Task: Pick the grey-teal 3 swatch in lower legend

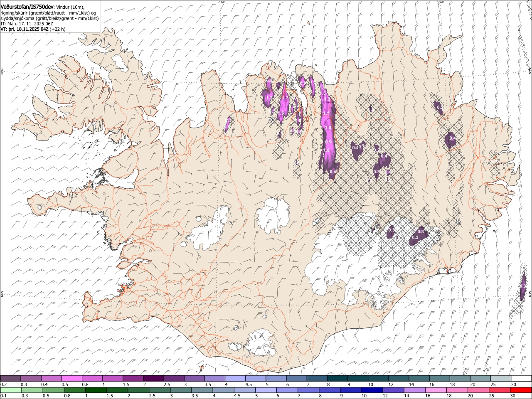Action: click(181, 390)
